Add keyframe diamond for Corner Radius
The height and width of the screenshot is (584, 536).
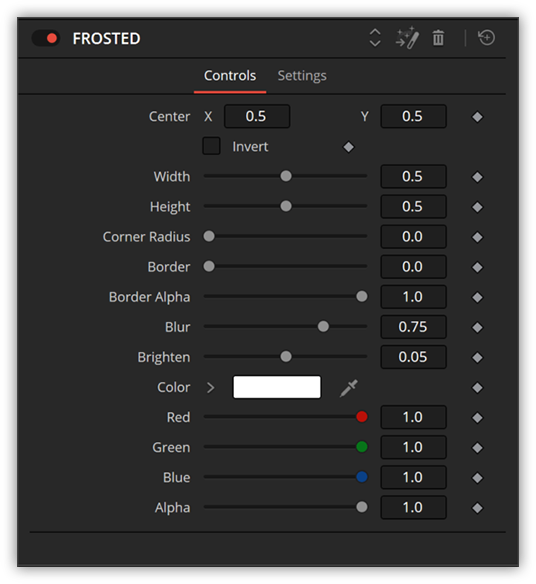point(477,237)
